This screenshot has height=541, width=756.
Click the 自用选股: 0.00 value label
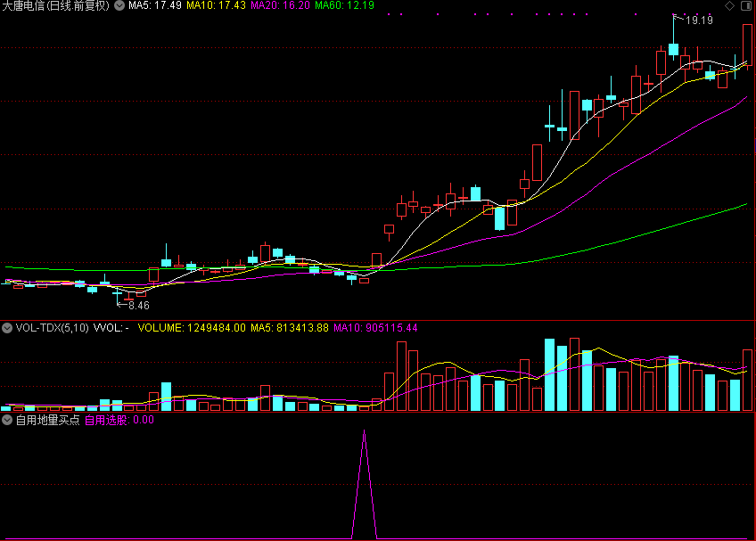[x=119, y=419]
